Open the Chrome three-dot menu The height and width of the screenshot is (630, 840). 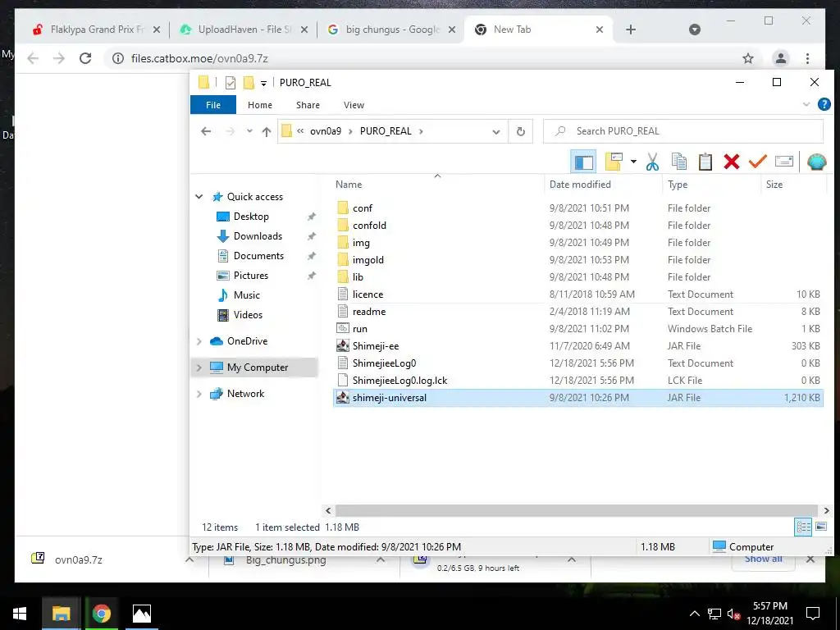[807, 58]
